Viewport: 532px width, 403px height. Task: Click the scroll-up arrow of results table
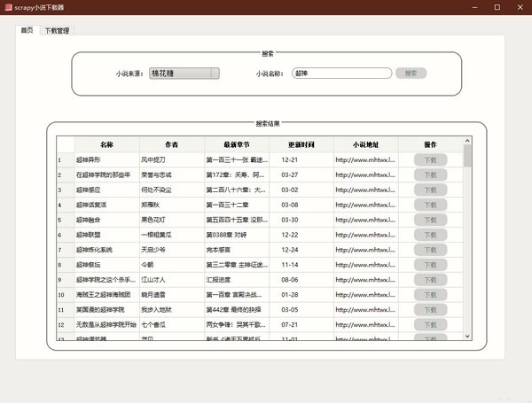467,141
